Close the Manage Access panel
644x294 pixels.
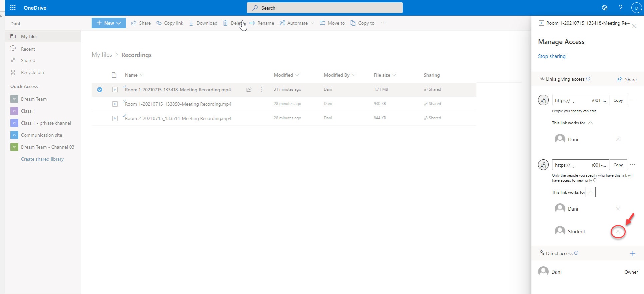pyautogui.click(x=634, y=26)
